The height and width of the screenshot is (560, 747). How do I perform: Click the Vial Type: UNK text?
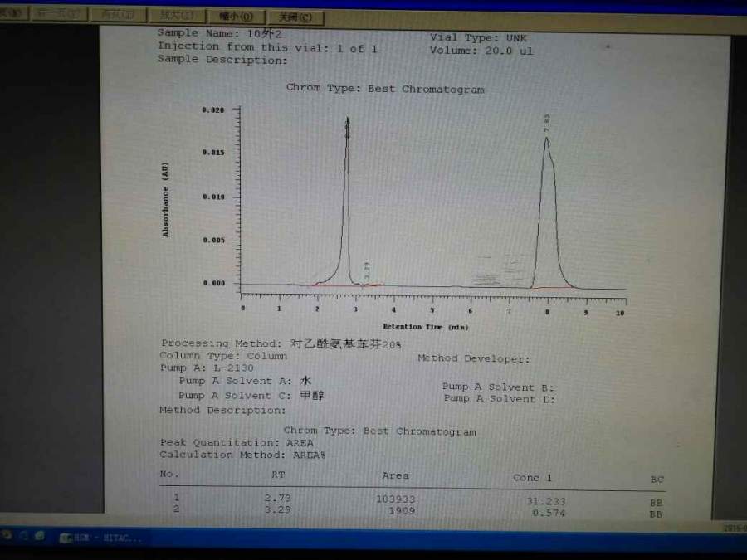(x=478, y=37)
